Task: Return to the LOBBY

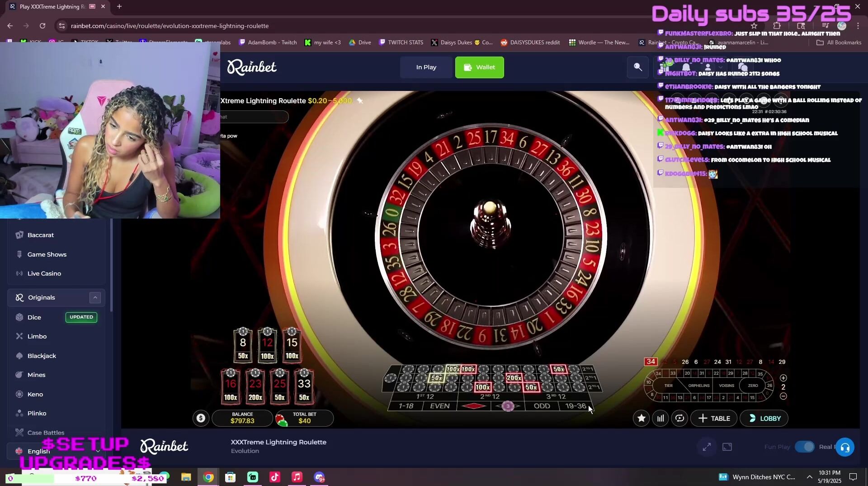Action: pos(764,419)
